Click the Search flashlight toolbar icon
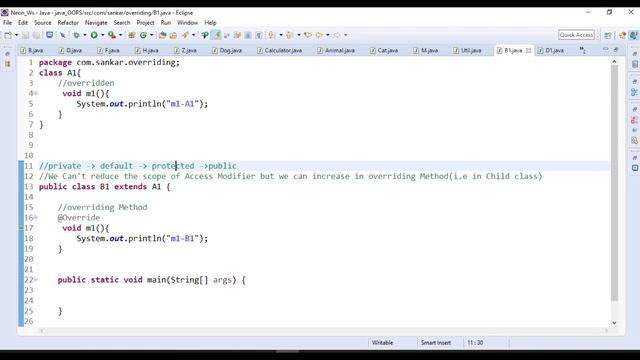Image resolution: width=640 pixels, height=360 pixels. tap(185, 35)
